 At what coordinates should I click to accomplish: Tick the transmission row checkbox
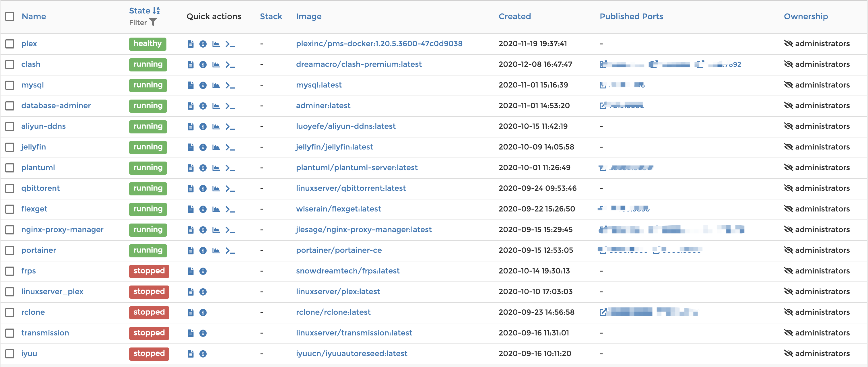tap(10, 333)
